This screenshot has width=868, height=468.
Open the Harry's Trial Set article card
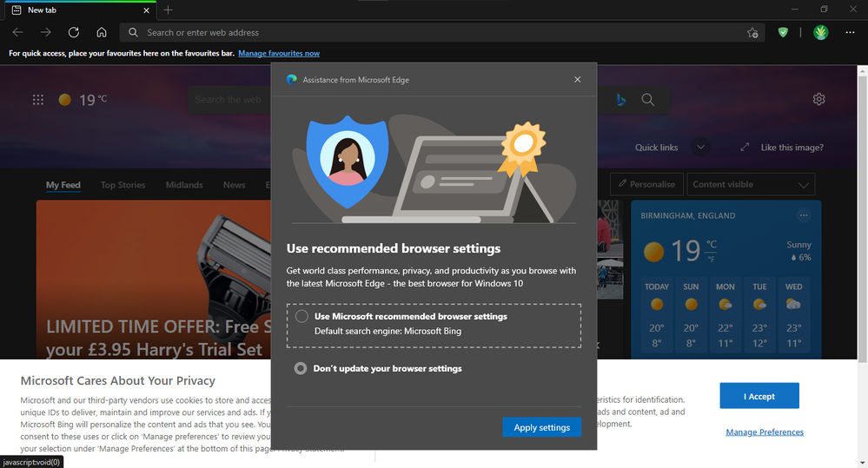[153, 280]
